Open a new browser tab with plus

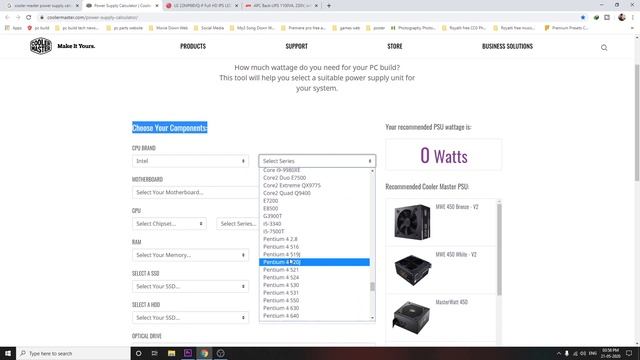coord(329,6)
